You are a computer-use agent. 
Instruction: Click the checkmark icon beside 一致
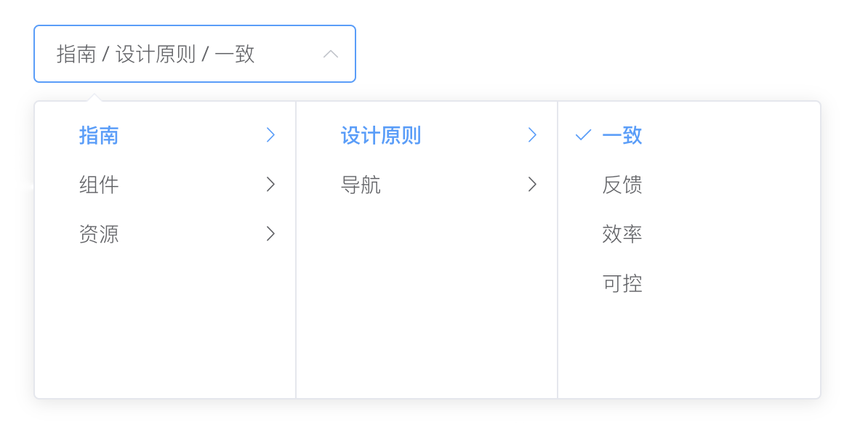[583, 135]
